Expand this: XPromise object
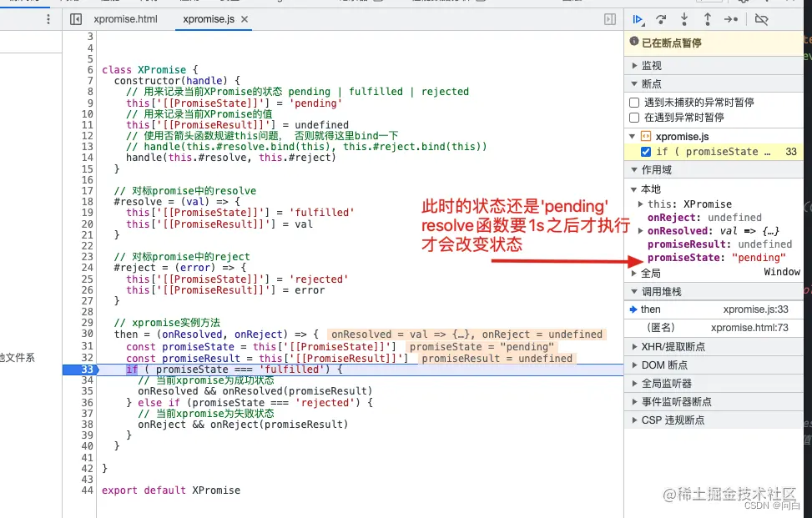 pyautogui.click(x=641, y=204)
